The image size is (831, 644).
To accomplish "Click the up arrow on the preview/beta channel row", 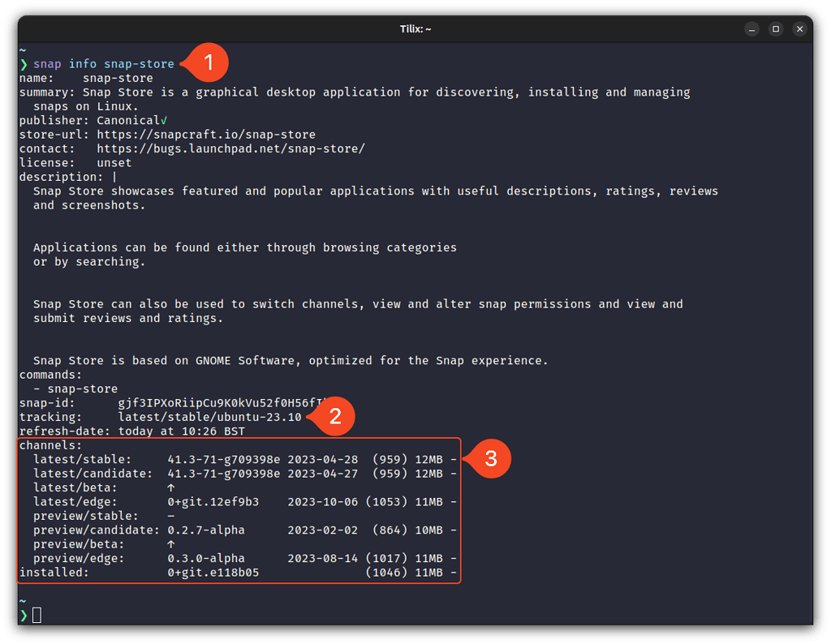I will [x=170, y=543].
